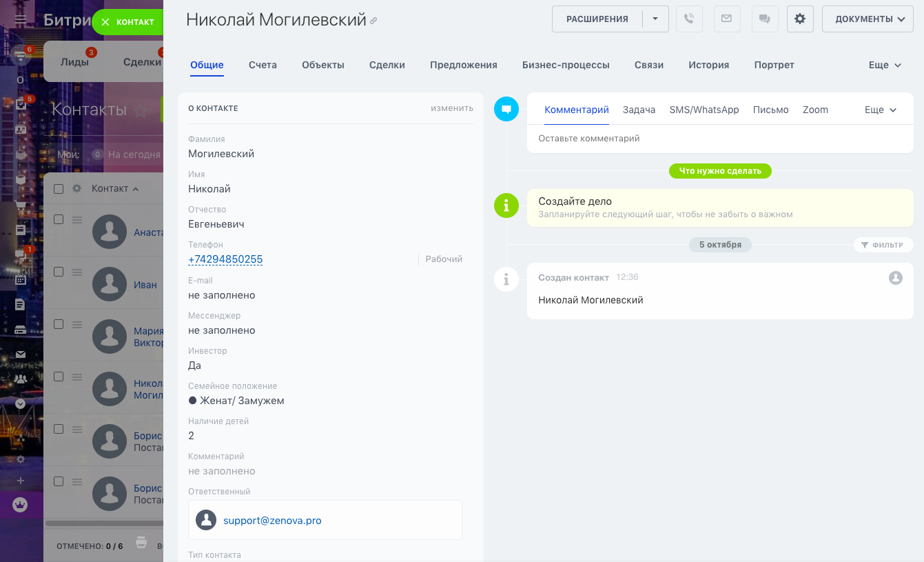Click the Рабочий phone type label
The width and height of the screenshot is (924, 562).
click(444, 259)
